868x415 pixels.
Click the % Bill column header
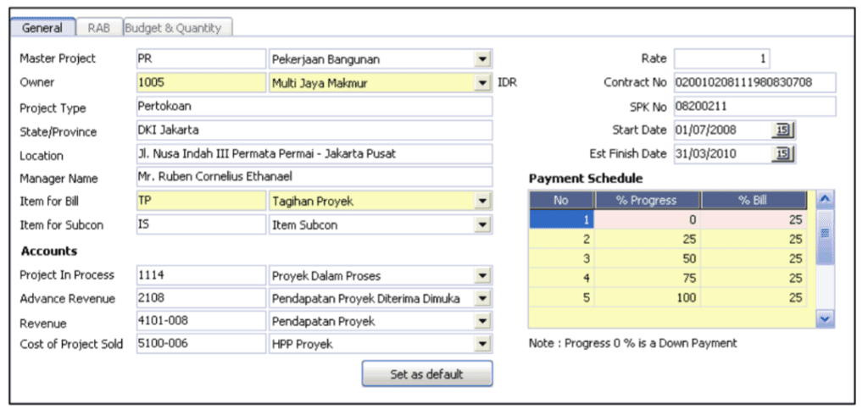click(754, 201)
